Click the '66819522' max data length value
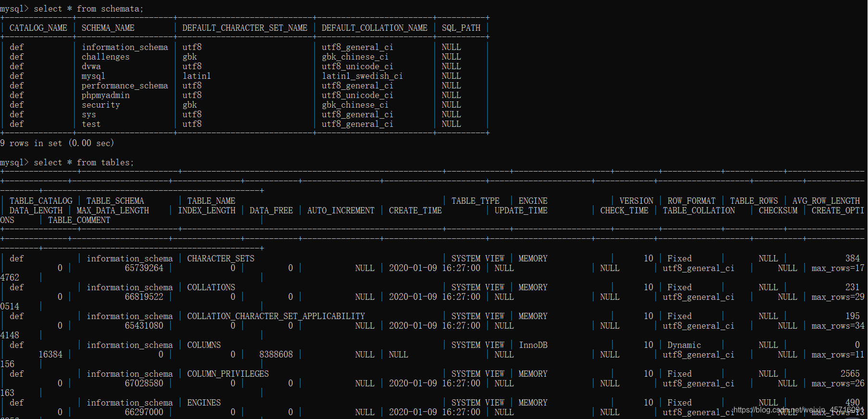Image resolution: width=868 pixels, height=419 pixels. tap(144, 297)
